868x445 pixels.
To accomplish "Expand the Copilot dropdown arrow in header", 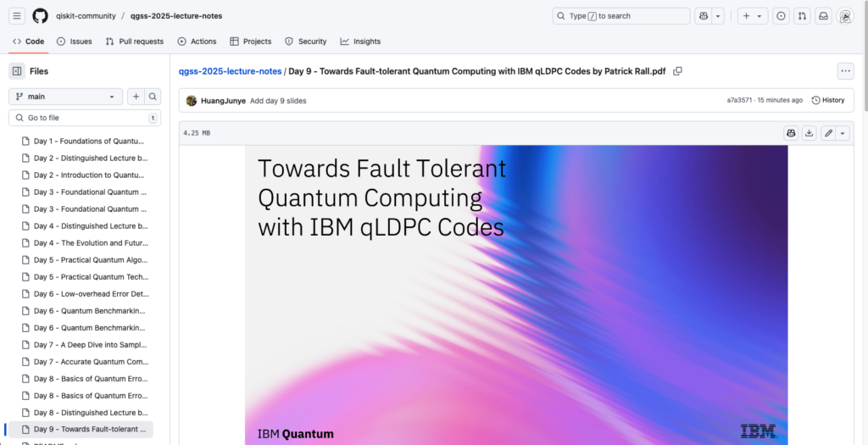I will pos(718,16).
